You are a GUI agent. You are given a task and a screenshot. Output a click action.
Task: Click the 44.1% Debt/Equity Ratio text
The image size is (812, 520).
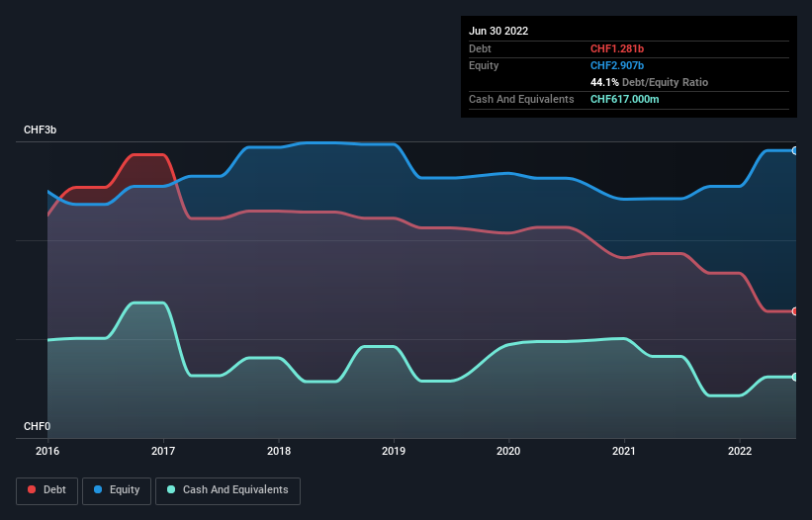(x=649, y=82)
